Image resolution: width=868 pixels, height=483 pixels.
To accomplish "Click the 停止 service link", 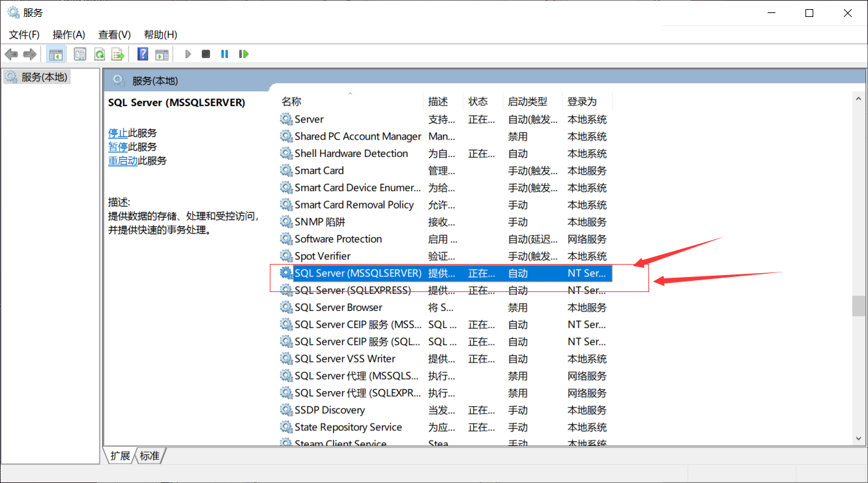I will coord(118,133).
